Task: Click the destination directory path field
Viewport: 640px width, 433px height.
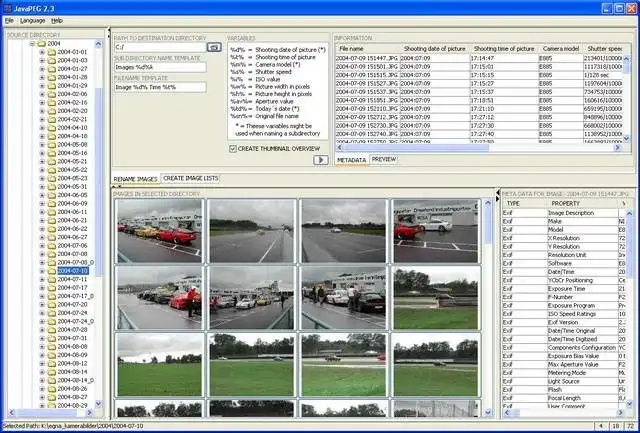Action: click(x=160, y=47)
